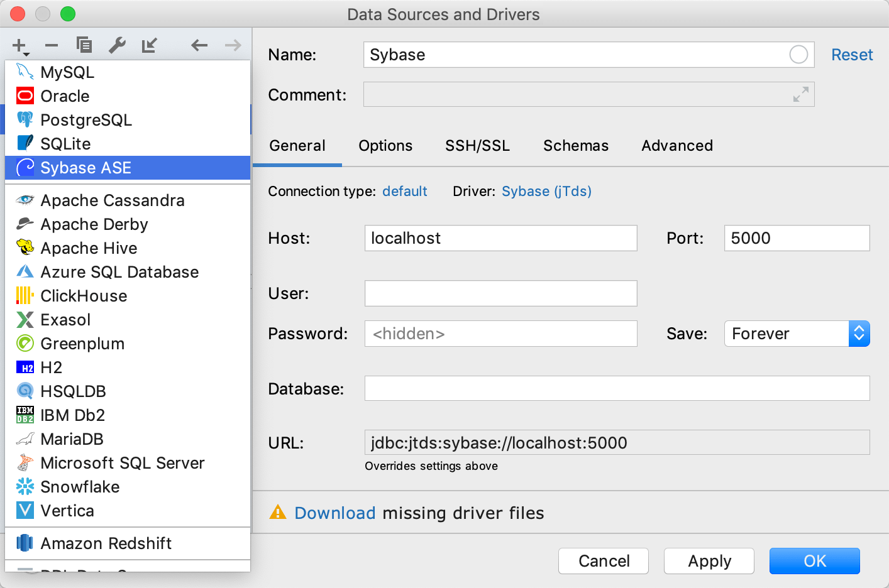Screen dimensions: 889x588
Task: Duplicate the data source via copy icon
Action: point(84,45)
